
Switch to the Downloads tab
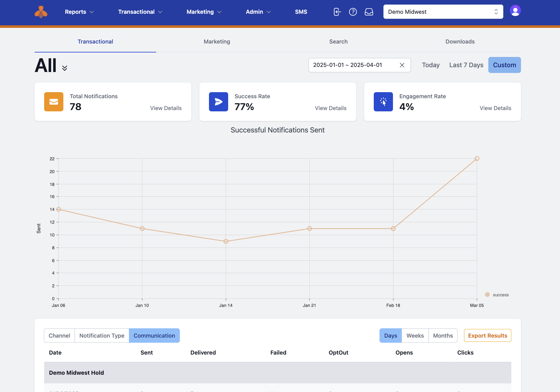[x=460, y=42]
